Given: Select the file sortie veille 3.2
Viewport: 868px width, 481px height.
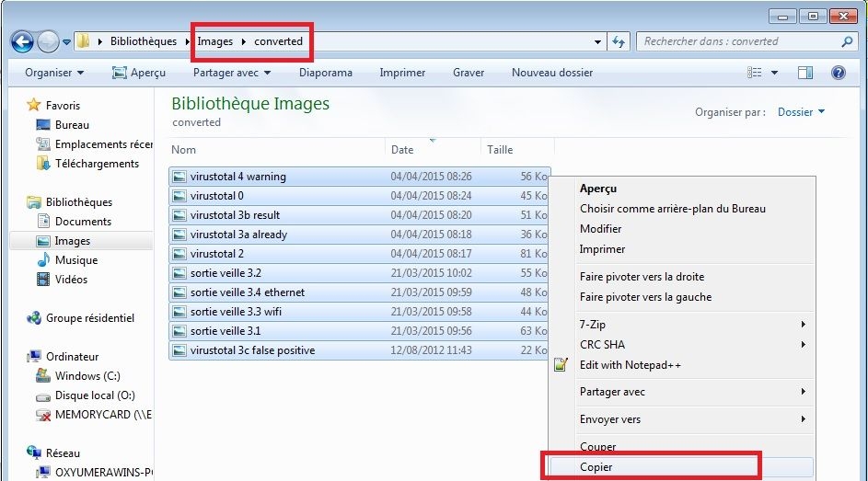Looking at the screenshot, I should tap(226, 273).
